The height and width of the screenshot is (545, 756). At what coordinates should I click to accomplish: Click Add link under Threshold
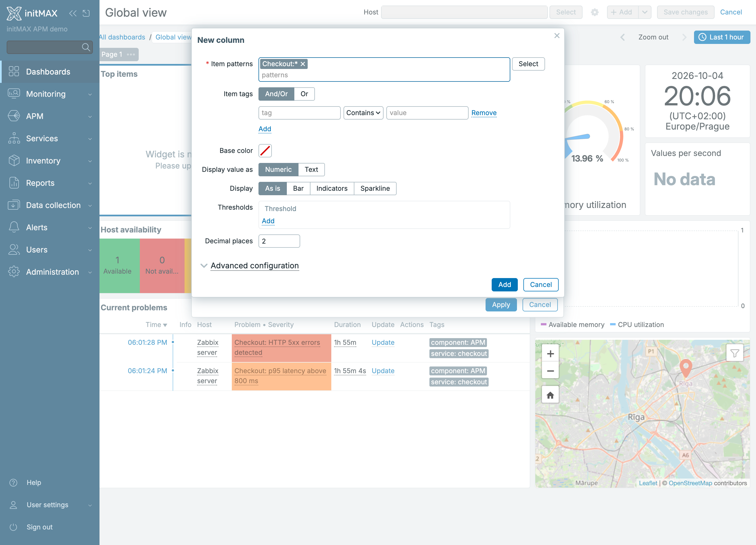(268, 221)
